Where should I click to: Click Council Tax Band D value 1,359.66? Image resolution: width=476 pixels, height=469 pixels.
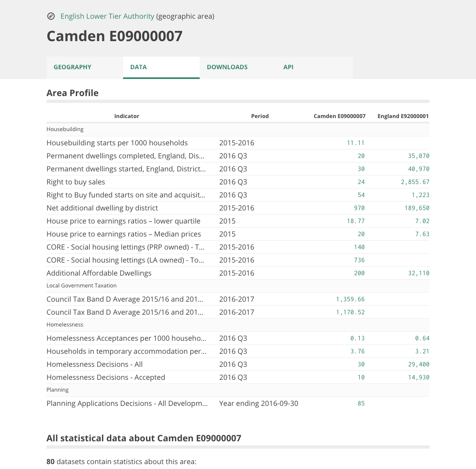pyautogui.click(x=350, y=299)
